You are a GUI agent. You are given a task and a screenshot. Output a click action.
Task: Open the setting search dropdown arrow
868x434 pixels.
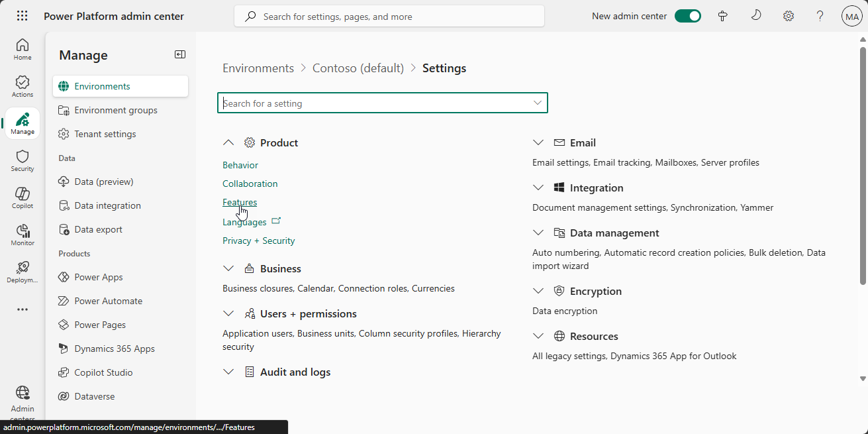click(538, 103)
